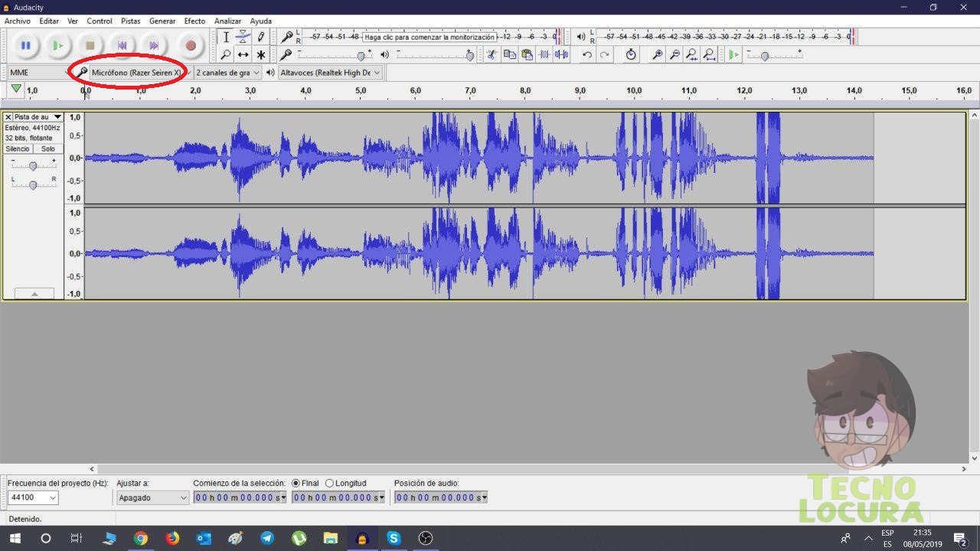
Task: Open the Frecuencia del proyecto 44100 dropdown
Action: pyautogui.click(x=32, y=497)
